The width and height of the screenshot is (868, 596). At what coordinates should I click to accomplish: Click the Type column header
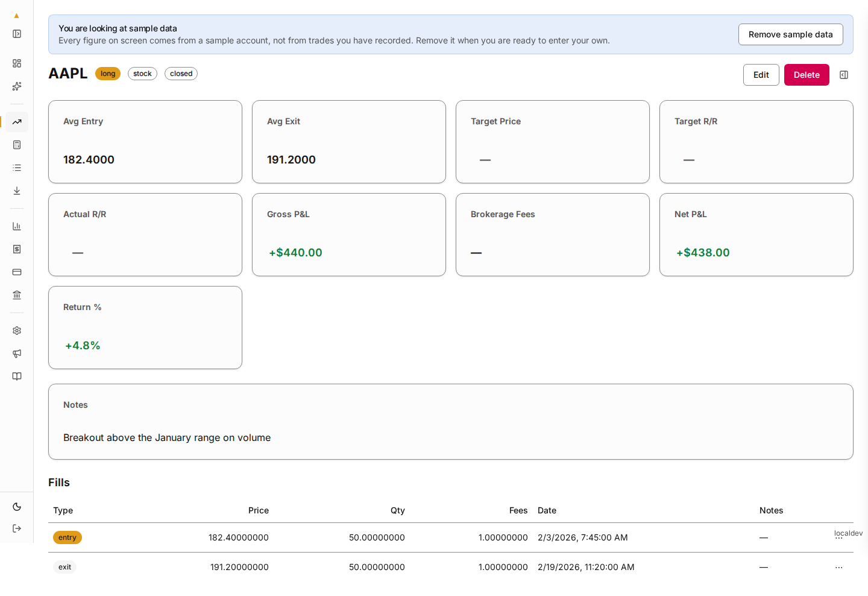pos(63,510)
